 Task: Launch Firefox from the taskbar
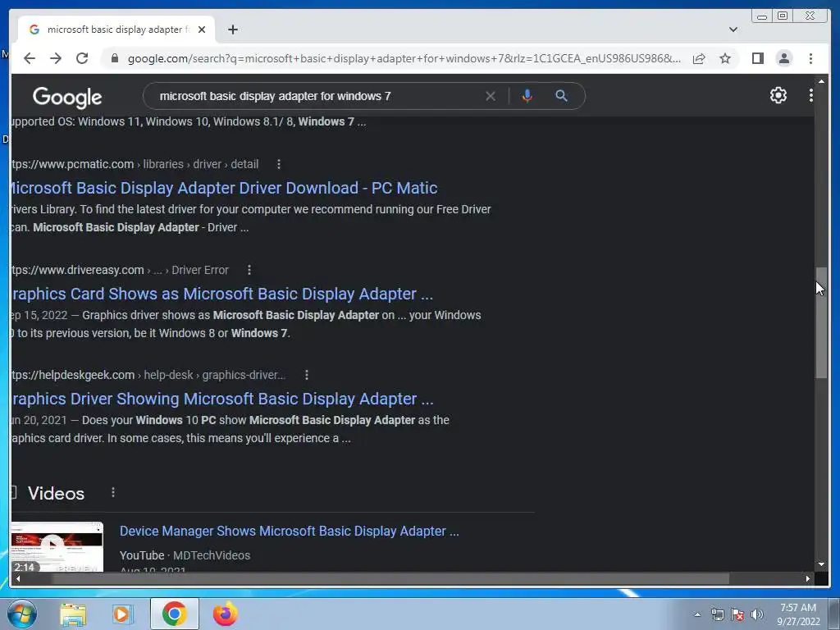226,614
